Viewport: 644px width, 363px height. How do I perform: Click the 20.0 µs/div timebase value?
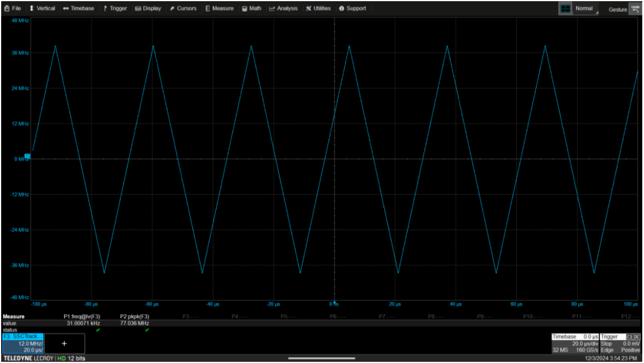[x=585, y=344]
